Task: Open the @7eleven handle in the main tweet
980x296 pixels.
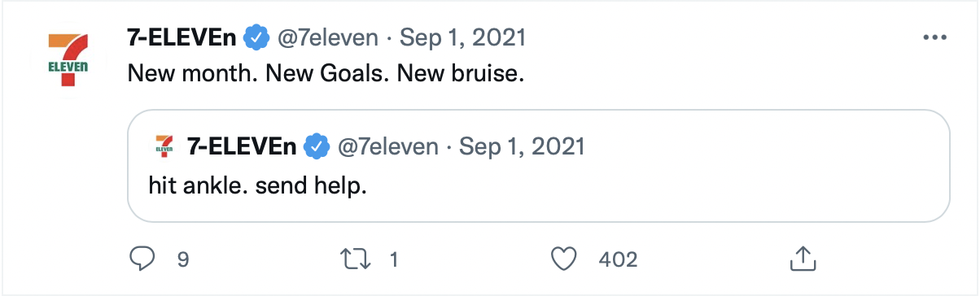Action: tap(329, 38)
